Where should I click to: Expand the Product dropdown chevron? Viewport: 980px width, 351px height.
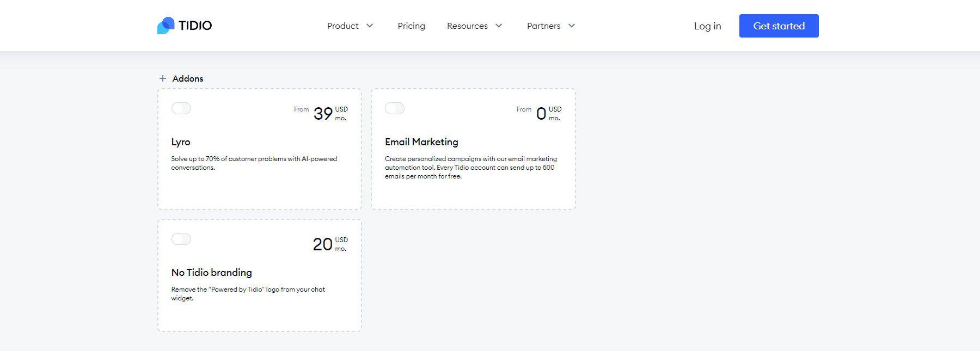tap(370, 26)
